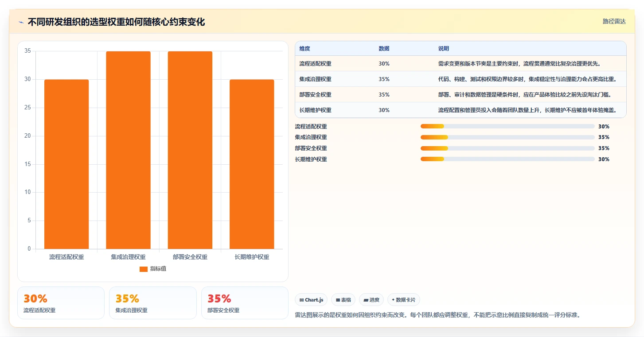Click the 30% value beside 流程适配权重 progress bar

click(604, 127)
